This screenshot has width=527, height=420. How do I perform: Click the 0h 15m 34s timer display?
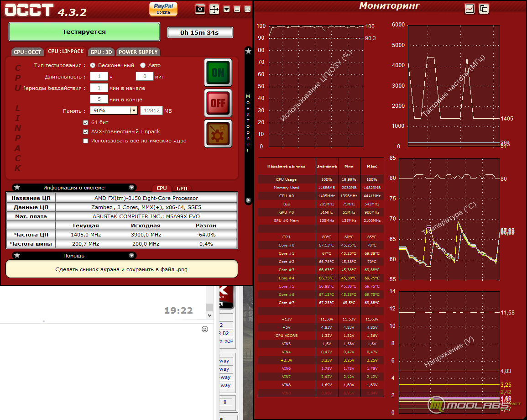(200, 32)
